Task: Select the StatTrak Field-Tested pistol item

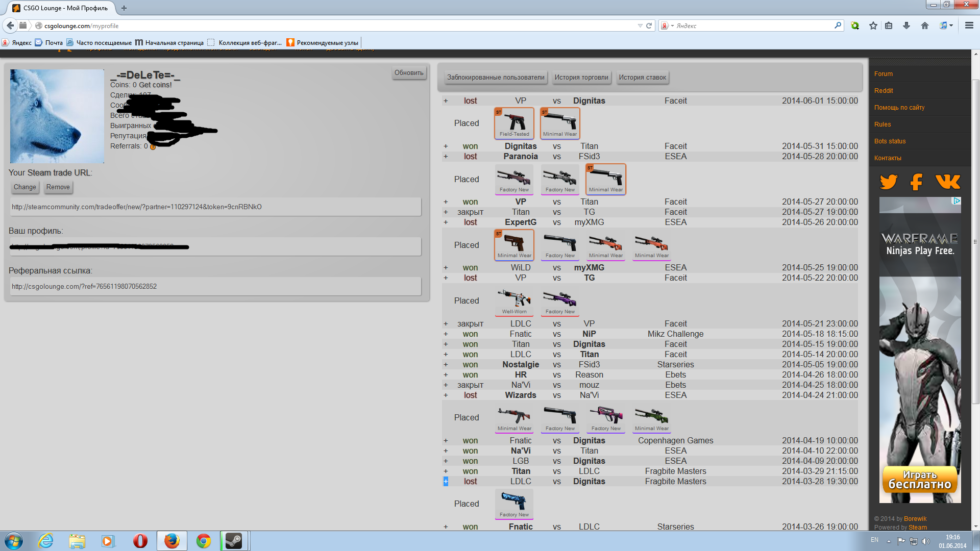Action: click(514, 123)
